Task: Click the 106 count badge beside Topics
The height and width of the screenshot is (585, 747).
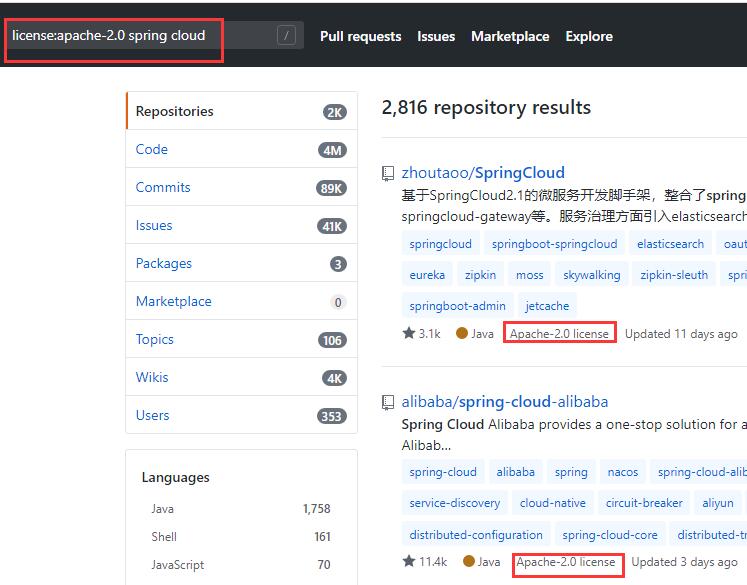Action: point(332,341)
